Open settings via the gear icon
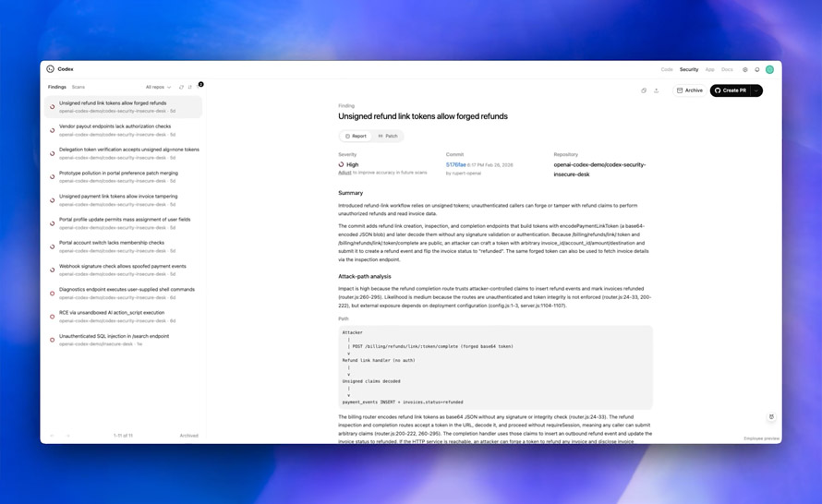 tap(745, 69)
